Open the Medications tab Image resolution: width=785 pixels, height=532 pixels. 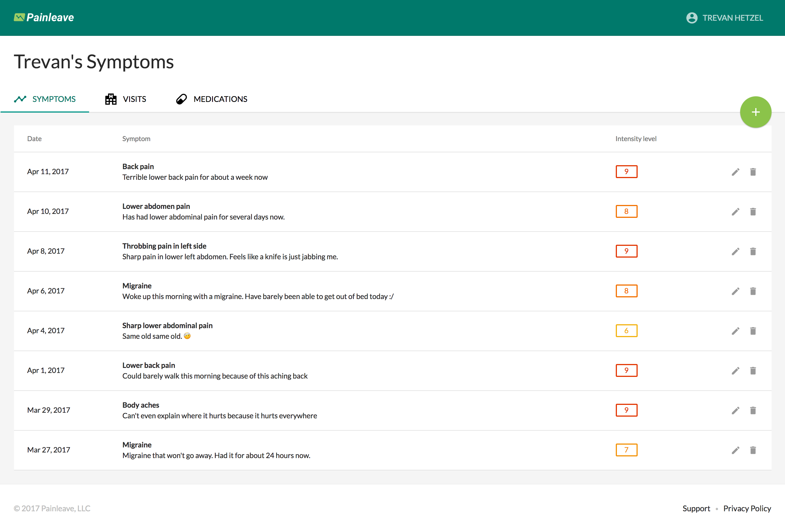(x=212, y=99)
